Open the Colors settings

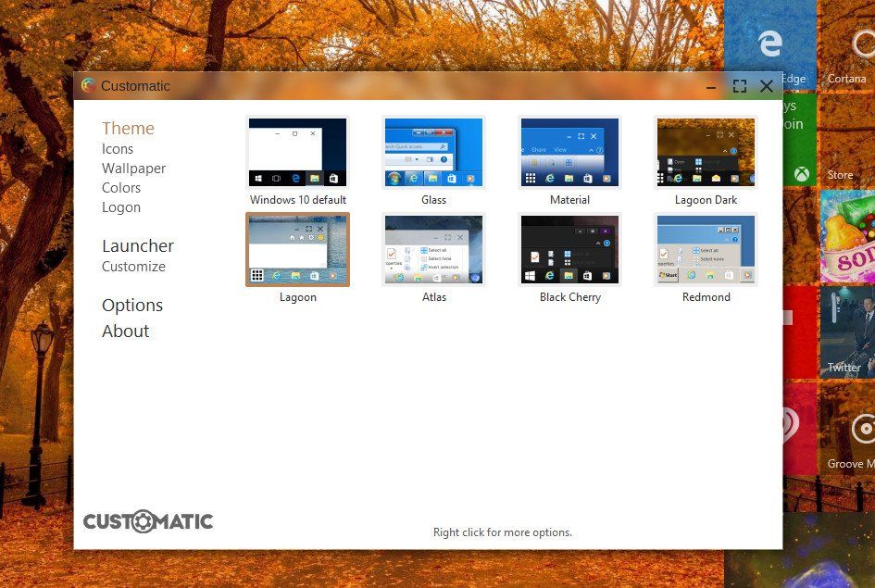(121, 187)
